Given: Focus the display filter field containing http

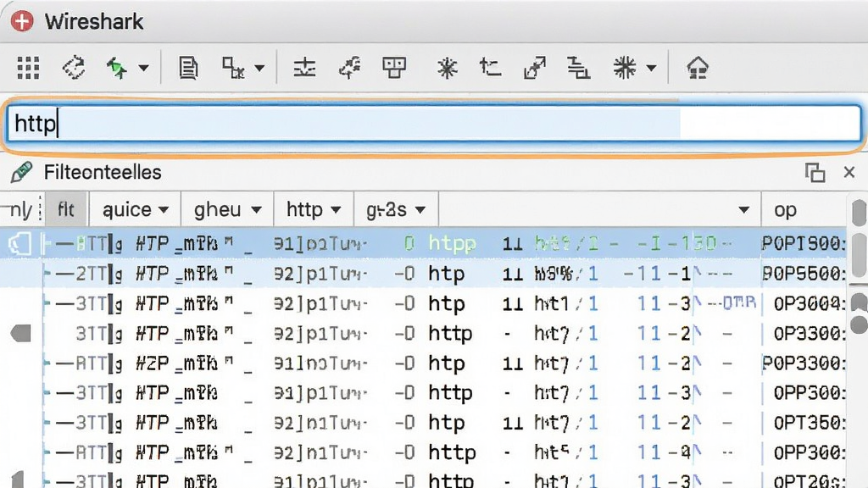Looking at the screenshot, I should (434, 124).
